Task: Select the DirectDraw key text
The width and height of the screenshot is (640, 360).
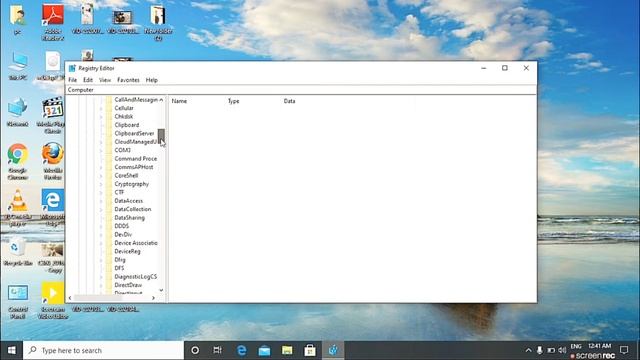Action: (x=128, y=285)
